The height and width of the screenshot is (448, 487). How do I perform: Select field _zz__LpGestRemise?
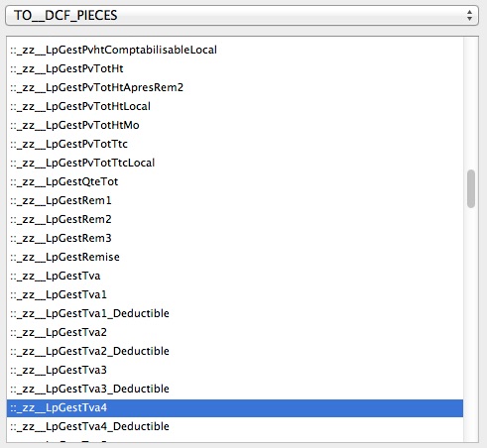(235, 257)
